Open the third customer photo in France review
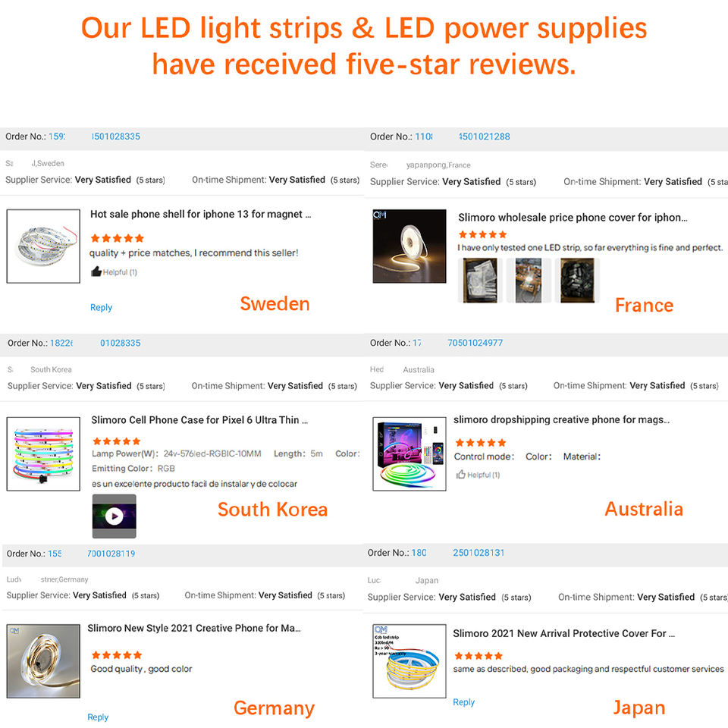This screenshot has height=728, width=728. [577, 281]
